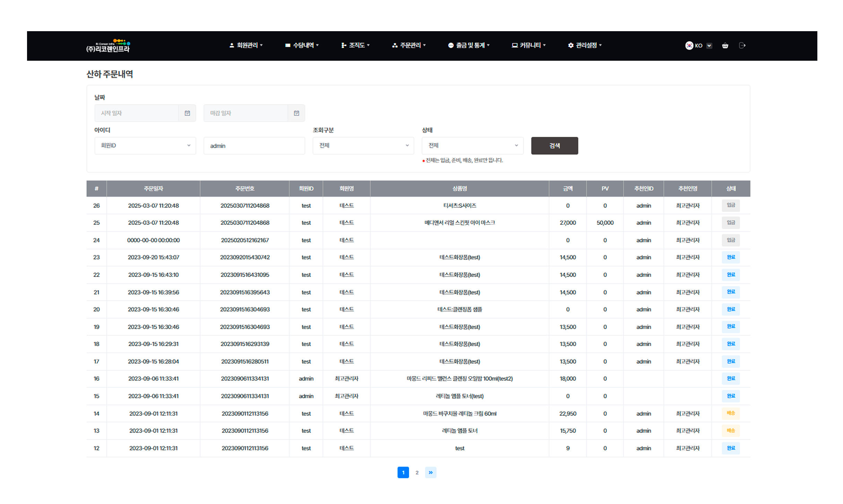This screenshot has height=504, width=843.
Task: Expand the KO language dropdown arrow
Action: pos(709,45)
